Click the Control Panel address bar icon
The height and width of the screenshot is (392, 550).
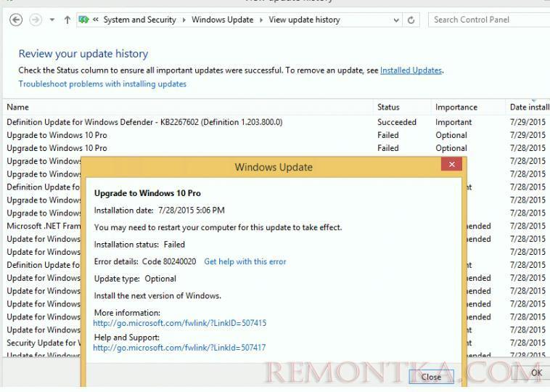(x=83, y=20)
